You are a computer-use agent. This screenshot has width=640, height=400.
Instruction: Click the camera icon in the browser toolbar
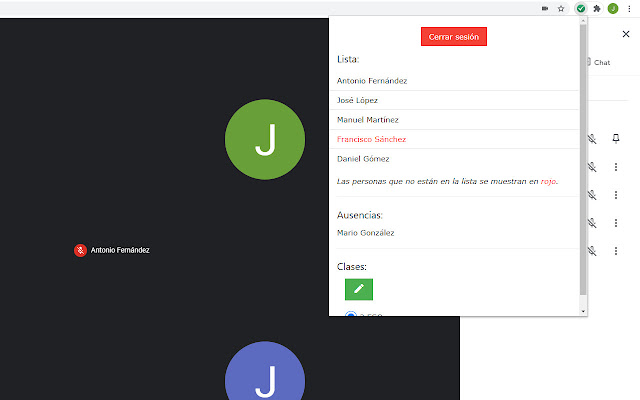coord(545,9)
